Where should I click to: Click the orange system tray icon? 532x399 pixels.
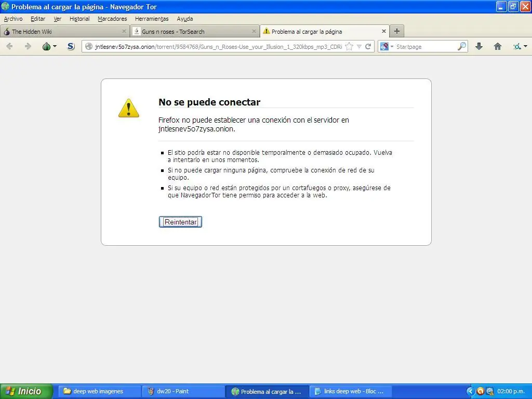480,391
